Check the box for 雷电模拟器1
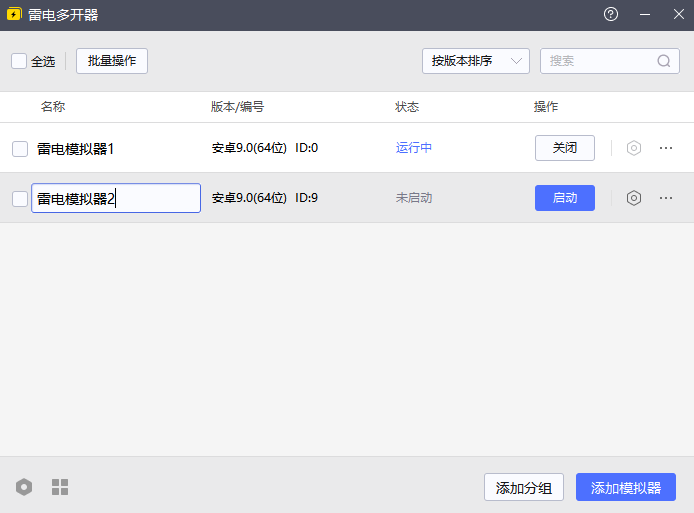 (x=20, y=149)
